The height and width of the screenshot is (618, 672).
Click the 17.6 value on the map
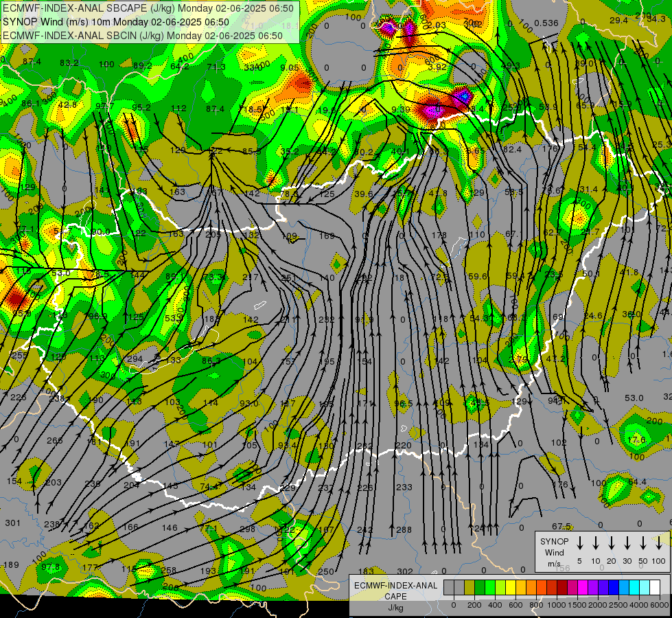[x=636, y=440]
